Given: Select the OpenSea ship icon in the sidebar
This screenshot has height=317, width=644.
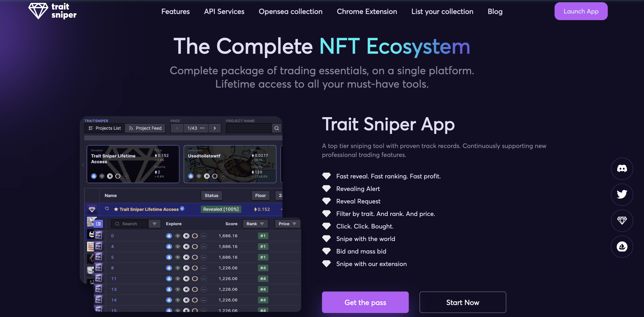Looking at the screenshot, I should click(622, 247).
